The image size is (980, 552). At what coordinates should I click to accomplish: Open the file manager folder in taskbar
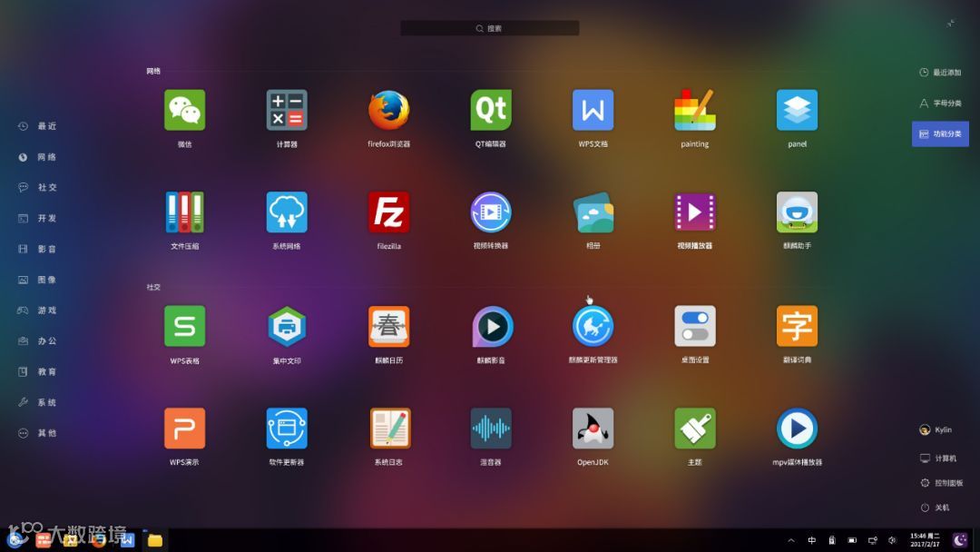(155, 539)
